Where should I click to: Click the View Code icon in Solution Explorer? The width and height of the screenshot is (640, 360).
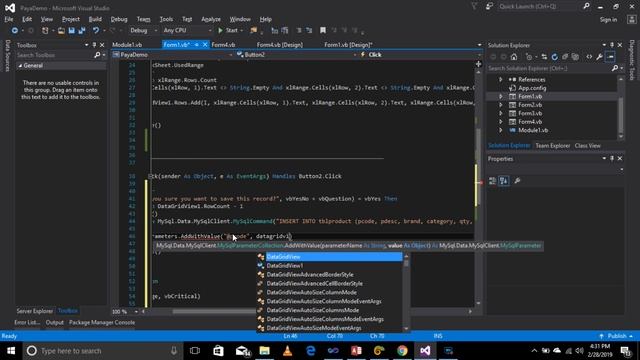pyautogui.click(x=589, y=57)
